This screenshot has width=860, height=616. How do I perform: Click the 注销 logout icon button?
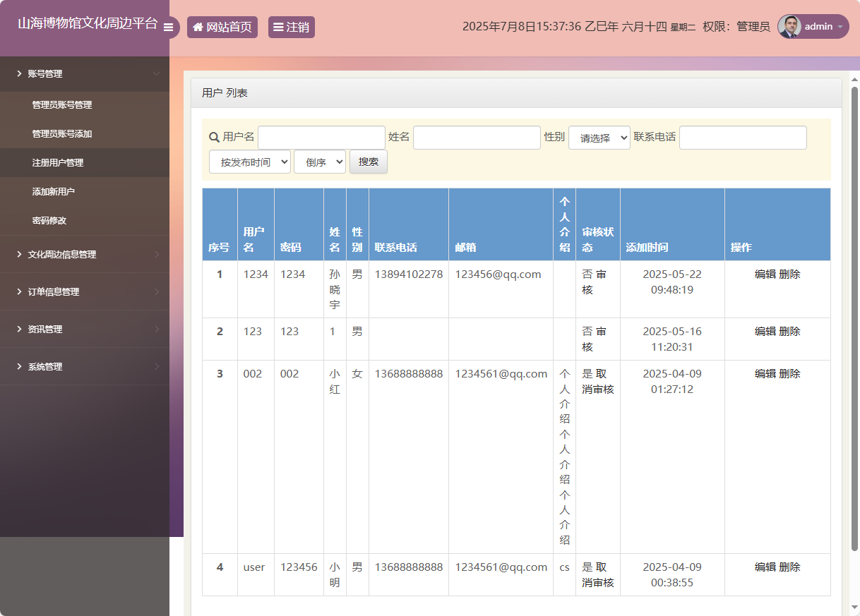[279, 26]
